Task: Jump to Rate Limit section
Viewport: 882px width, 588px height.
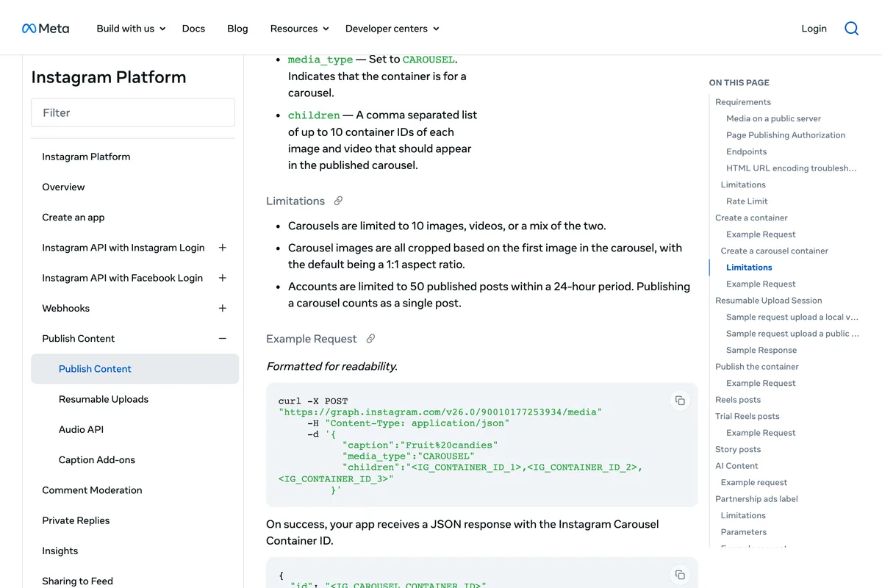Action: coord(747,201)
